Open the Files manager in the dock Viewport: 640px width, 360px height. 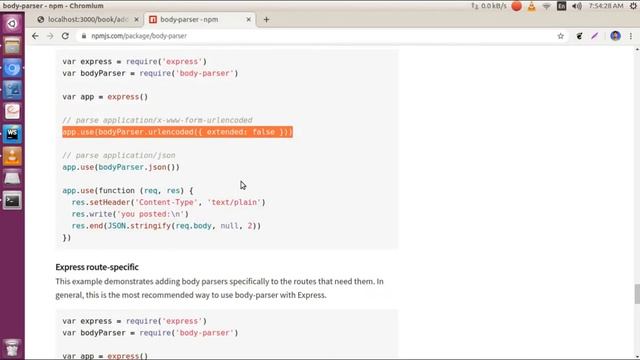12,46
